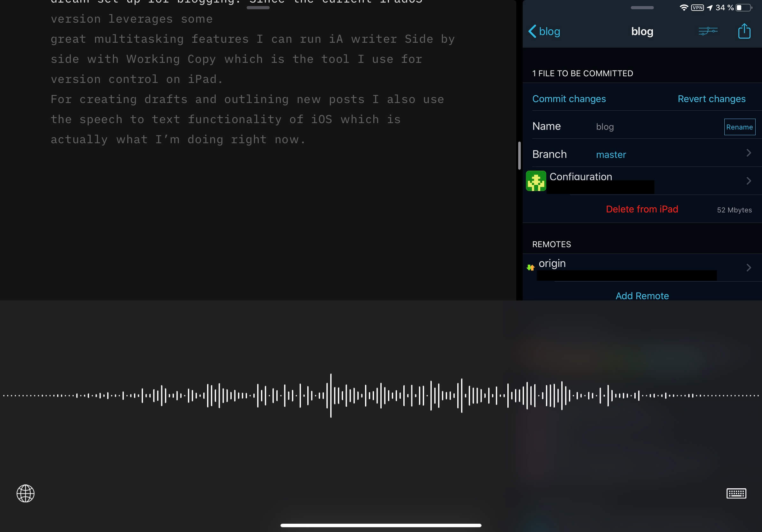
Task: Revert changes in the blog repository
Action: 711,99
